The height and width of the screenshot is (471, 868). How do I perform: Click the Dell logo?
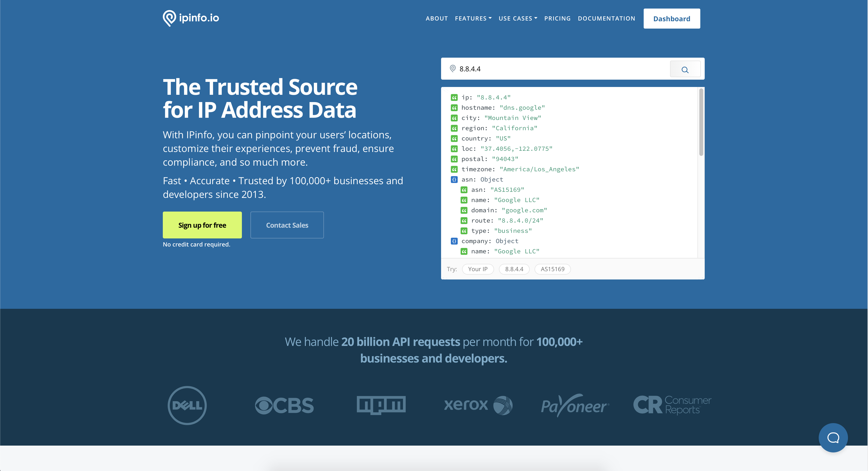coord(187,405)
